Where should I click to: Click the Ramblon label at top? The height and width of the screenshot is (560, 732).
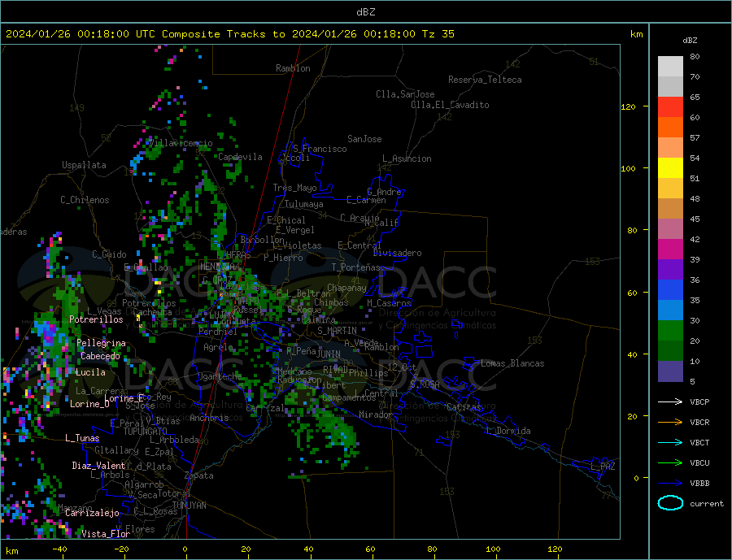coord(293,68)
